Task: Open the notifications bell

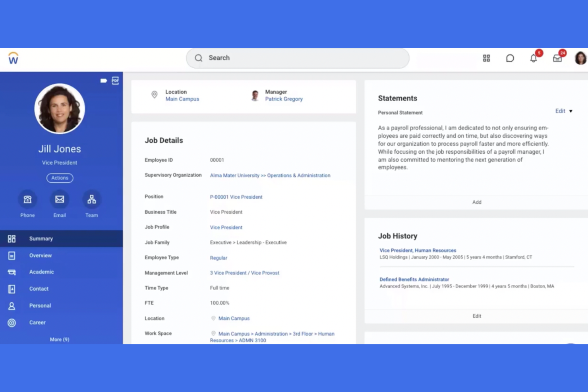Action: (534, 58)
